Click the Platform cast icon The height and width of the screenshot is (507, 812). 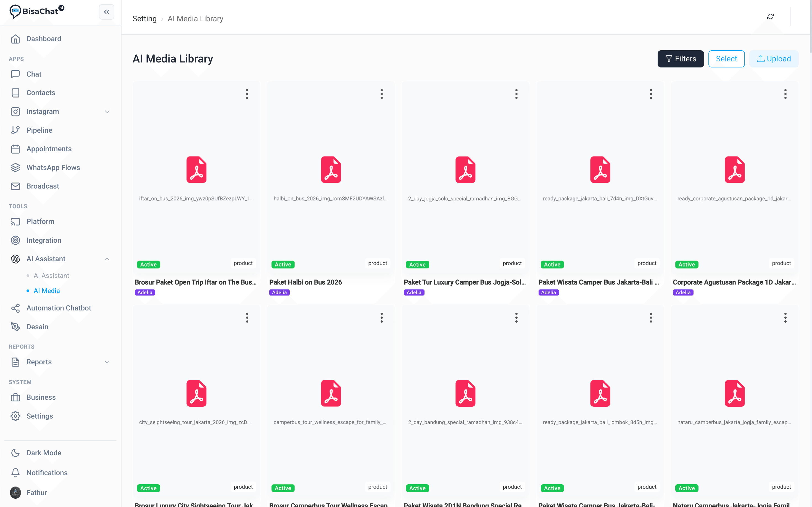tap(15, 222)
